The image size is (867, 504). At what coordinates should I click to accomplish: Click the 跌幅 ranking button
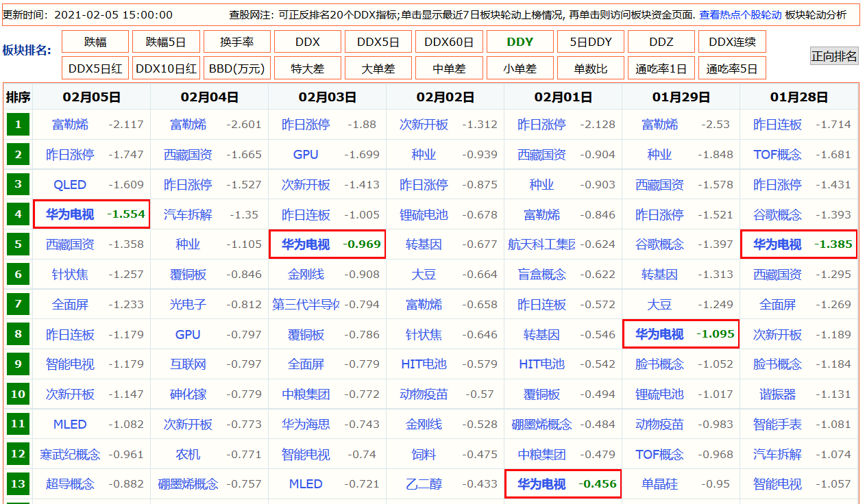95,42
